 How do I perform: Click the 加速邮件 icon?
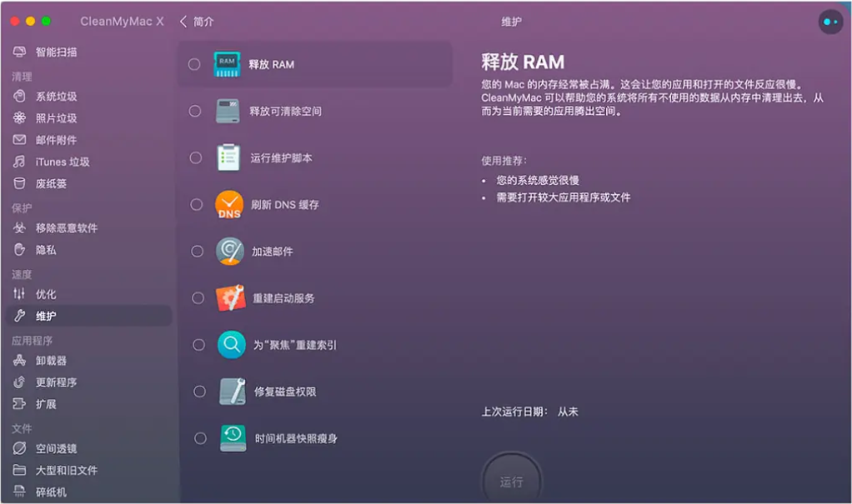tap(230, 251)
